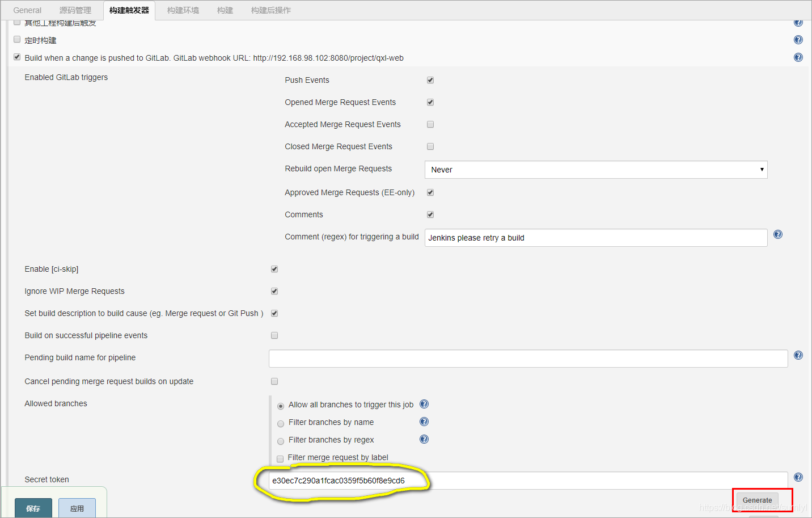Toggle Ignore WIP Merge Requests checkbox

274,291
